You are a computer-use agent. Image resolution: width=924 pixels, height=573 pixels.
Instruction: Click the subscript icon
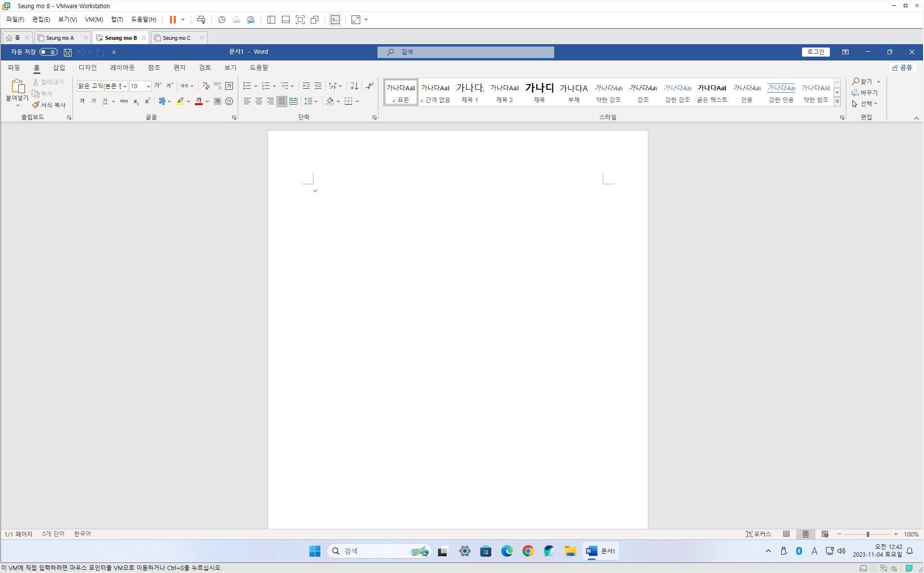pos(136,101)
